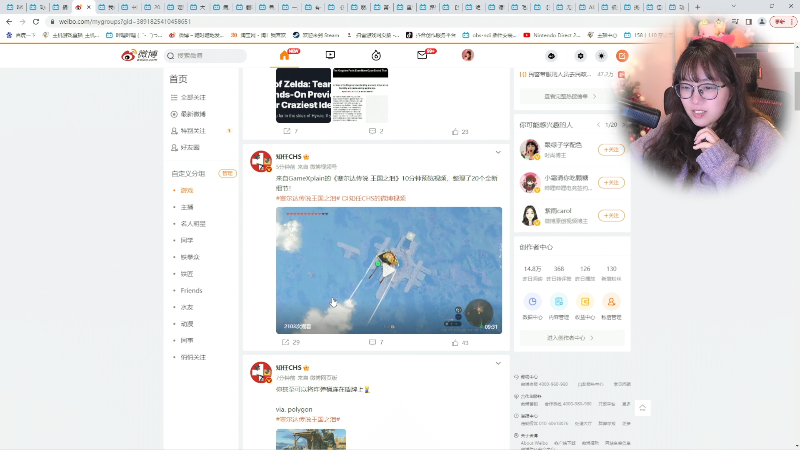Open the settings gear in Weibo navbar
Screen dimensions: 800x450
pyautogui.click(x=580, y=56)
